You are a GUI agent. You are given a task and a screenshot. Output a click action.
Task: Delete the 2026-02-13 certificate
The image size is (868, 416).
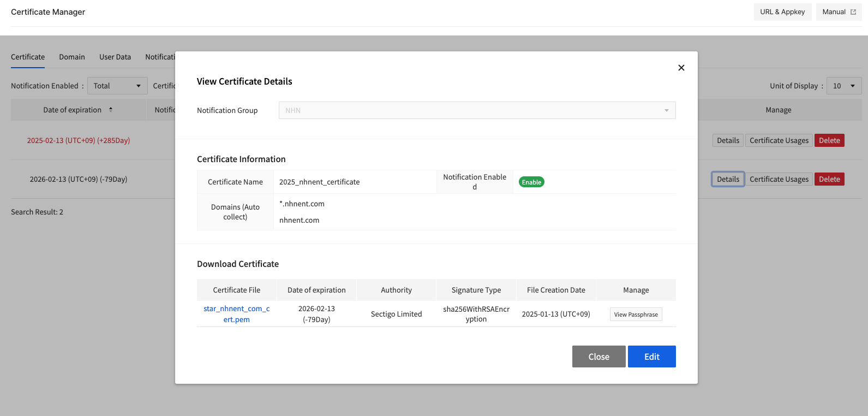829,179
